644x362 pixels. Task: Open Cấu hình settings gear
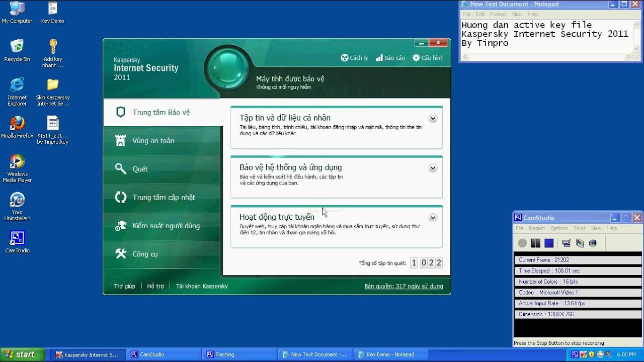(x=428, y=58)
